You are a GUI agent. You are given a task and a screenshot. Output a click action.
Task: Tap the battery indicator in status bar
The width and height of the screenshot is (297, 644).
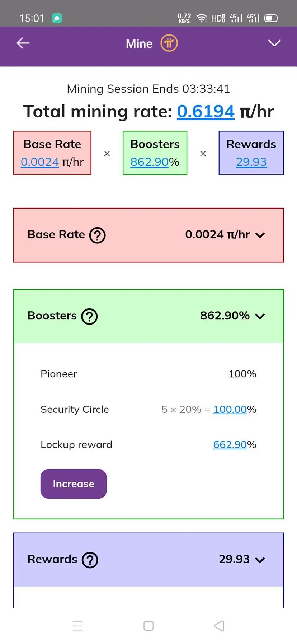tap(271, 18)
